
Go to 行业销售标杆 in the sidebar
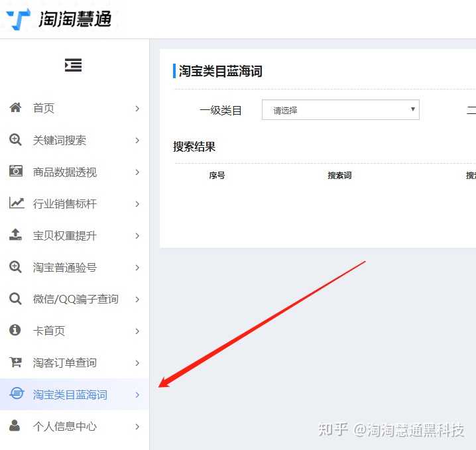tap(74, 203)
